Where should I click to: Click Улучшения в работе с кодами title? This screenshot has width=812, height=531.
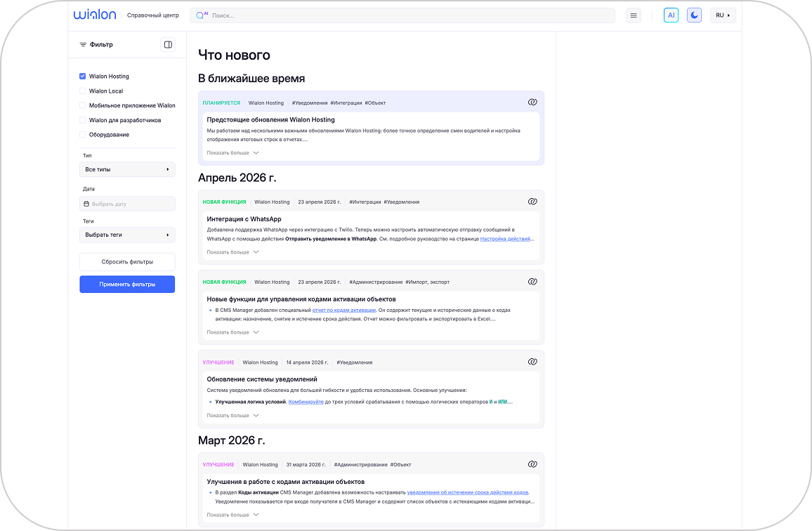[286, 482]
